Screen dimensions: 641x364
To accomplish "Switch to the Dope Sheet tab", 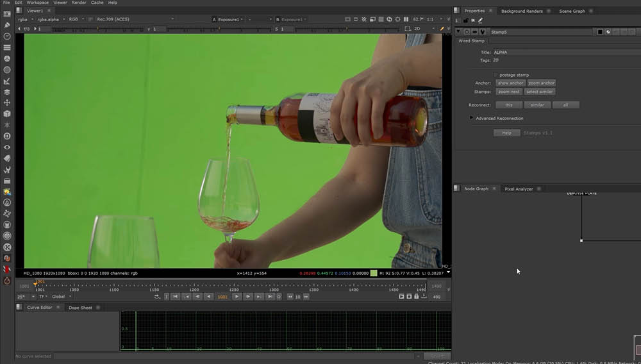I will pyautogui.click(x=80, y=308).
